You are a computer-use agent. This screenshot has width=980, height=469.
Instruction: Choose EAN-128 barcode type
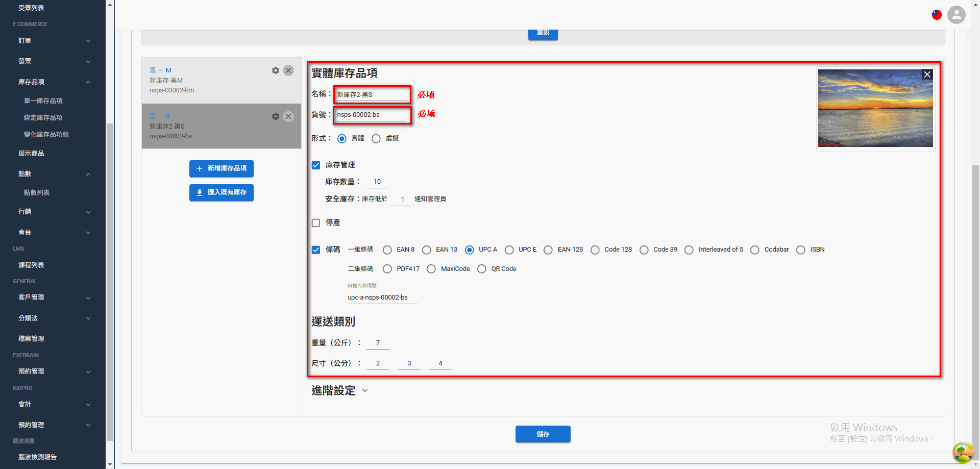pos(548,250)
